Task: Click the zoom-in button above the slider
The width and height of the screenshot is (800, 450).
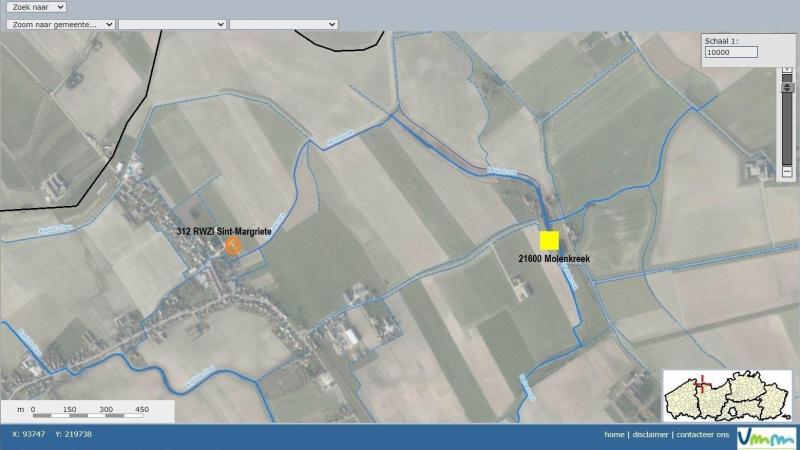Action: click(x=787, y=70)
